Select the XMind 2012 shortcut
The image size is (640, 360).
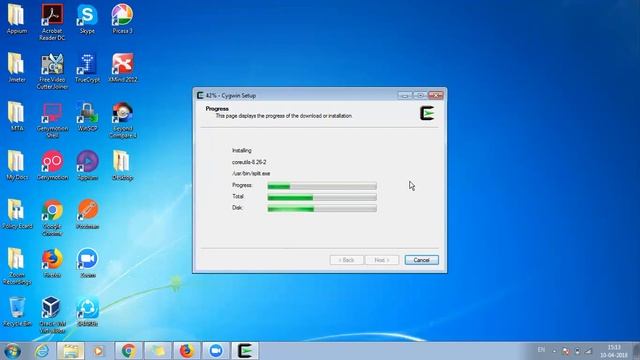point(122,68)
